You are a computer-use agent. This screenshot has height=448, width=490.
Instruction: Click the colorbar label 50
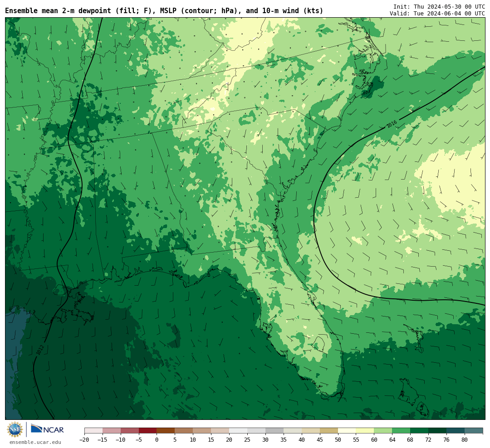[338, 440]
